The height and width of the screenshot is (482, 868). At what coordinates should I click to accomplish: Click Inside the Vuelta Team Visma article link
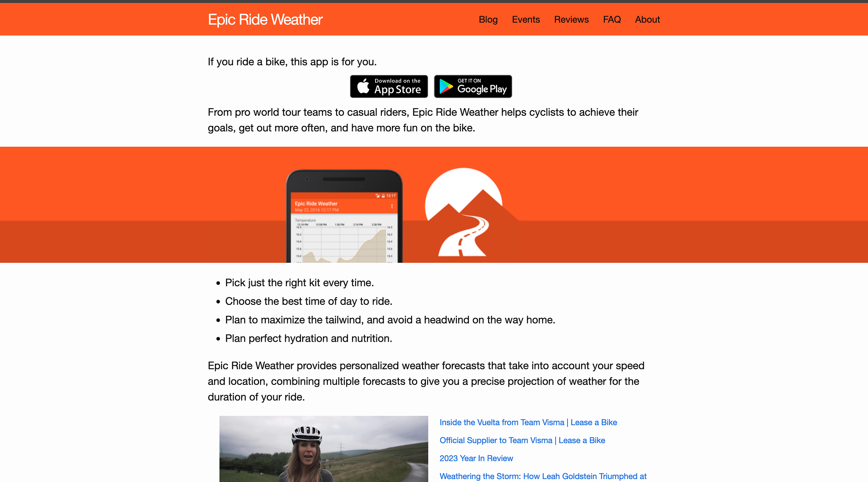coord(528,423)
